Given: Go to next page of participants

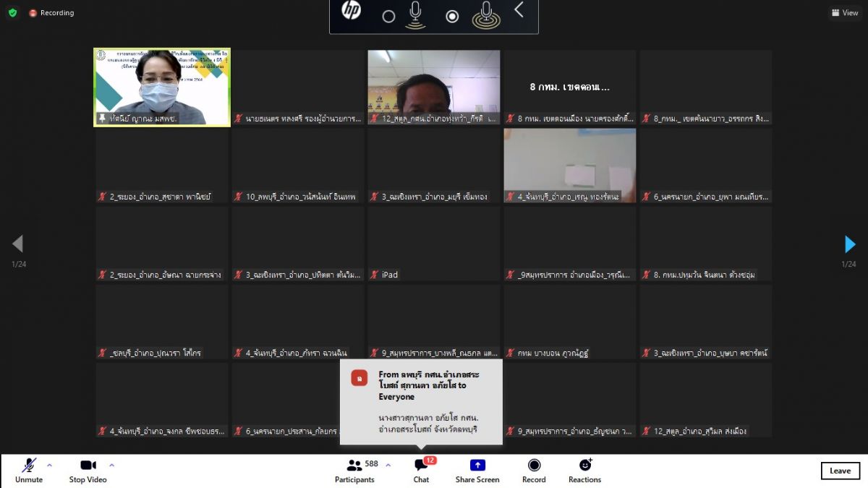Looking at the screenshot, I should point(850,244).
